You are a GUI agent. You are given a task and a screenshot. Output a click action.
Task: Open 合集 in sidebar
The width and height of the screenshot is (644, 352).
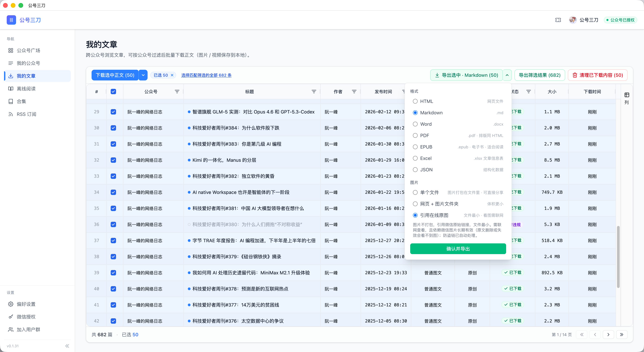(38, 101)
